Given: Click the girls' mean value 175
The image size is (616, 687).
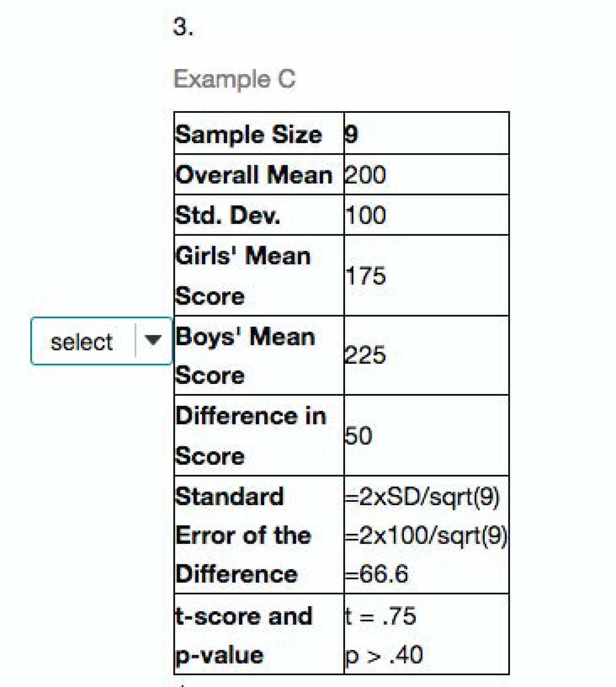Looking at the screenshot, I should (366, 276).
